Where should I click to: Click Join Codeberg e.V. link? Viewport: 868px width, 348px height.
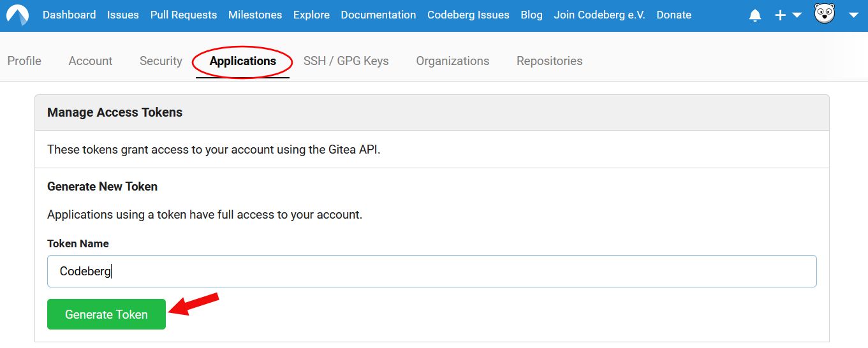(600, 15)
